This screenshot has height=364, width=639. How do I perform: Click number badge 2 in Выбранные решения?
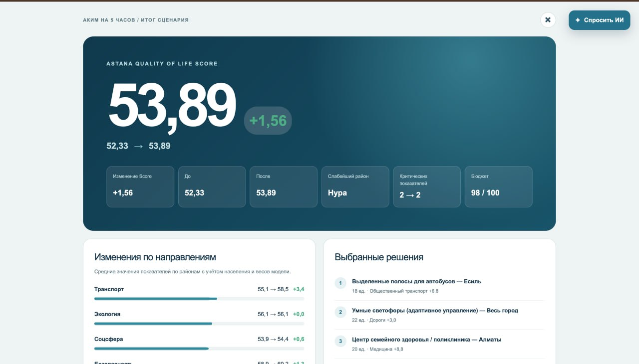coord(340,312)
